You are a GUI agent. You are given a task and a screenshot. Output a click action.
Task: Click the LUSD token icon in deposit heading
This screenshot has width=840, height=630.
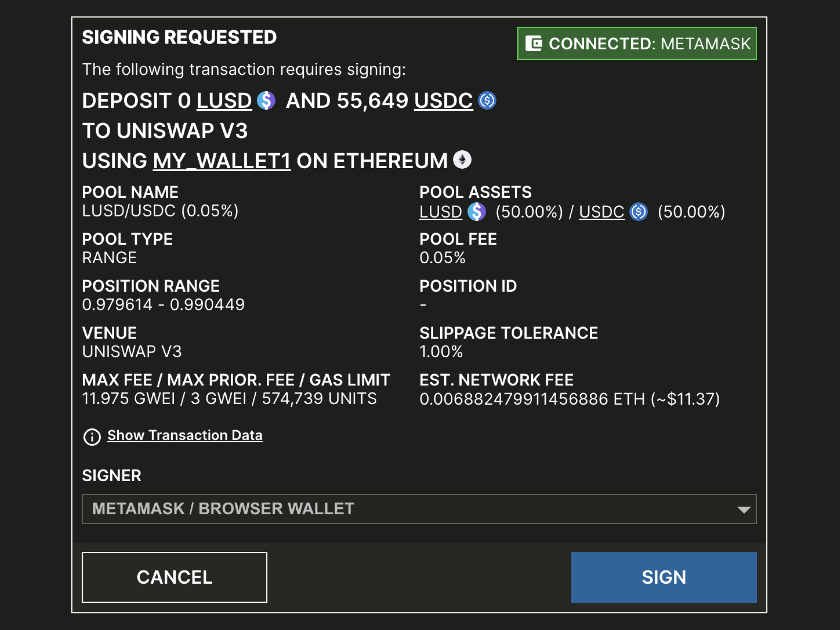point(266,100)
